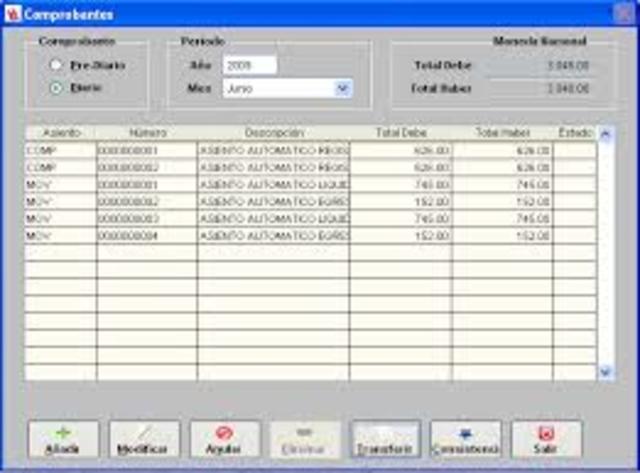Click the Descripción column header
This screenshot has height=473, width=640.
273,133
